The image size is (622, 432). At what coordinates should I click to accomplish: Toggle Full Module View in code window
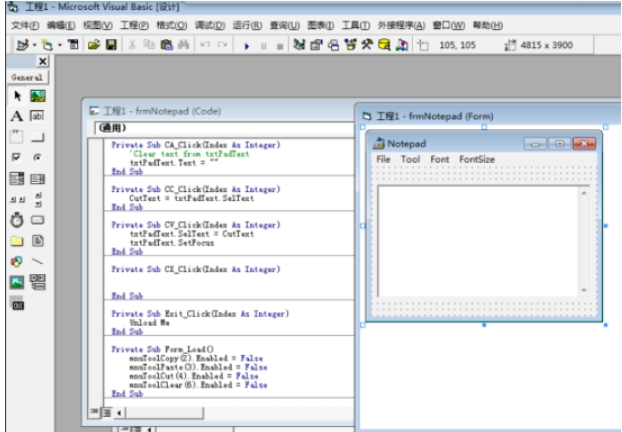(107, 413)
